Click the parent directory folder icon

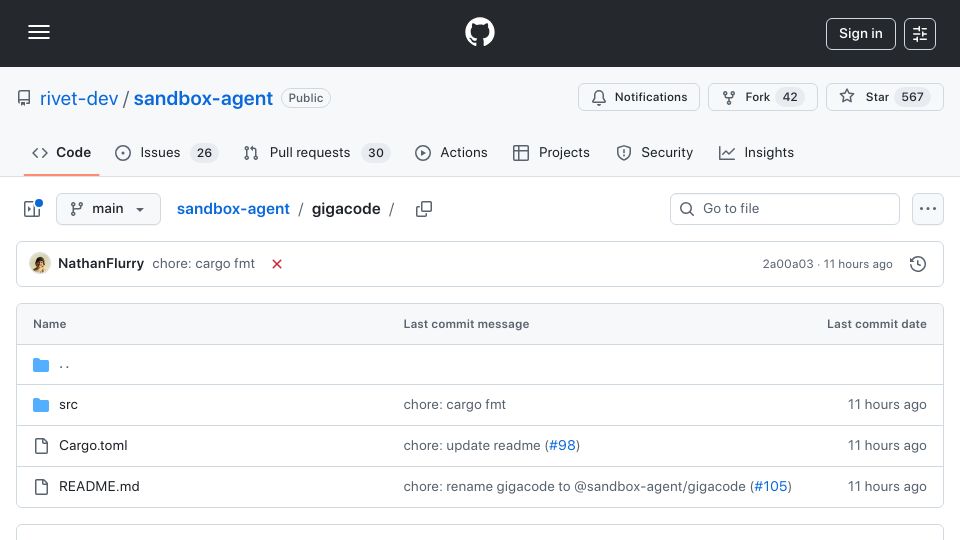coord(41,365)
